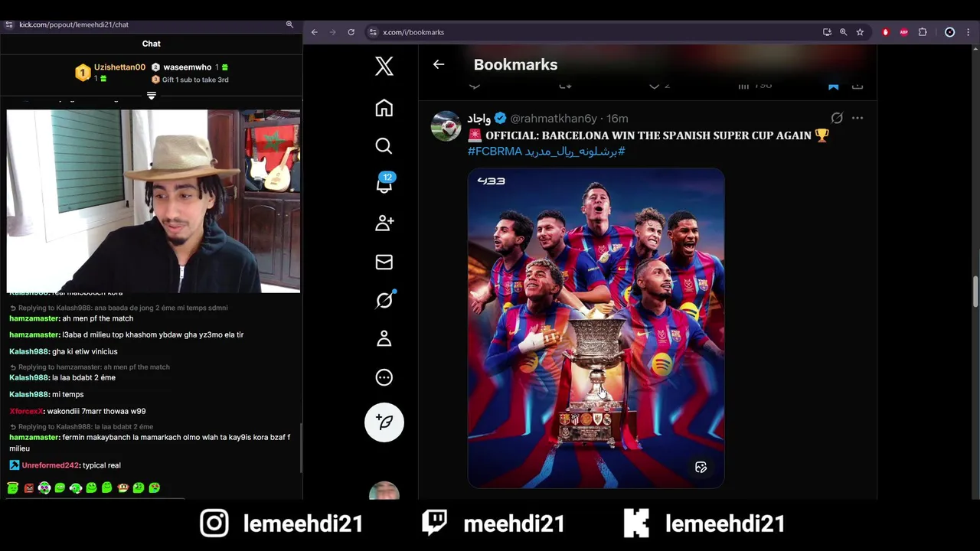Image resolution: width=980 pixels, height=551 pixels.
Task: Bookmark this page with the star icon
Action: coord(860,32)
